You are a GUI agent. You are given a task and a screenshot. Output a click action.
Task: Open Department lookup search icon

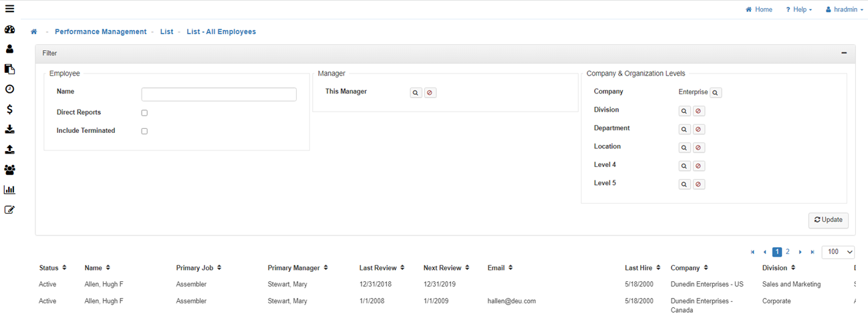(x=684, y=130)
